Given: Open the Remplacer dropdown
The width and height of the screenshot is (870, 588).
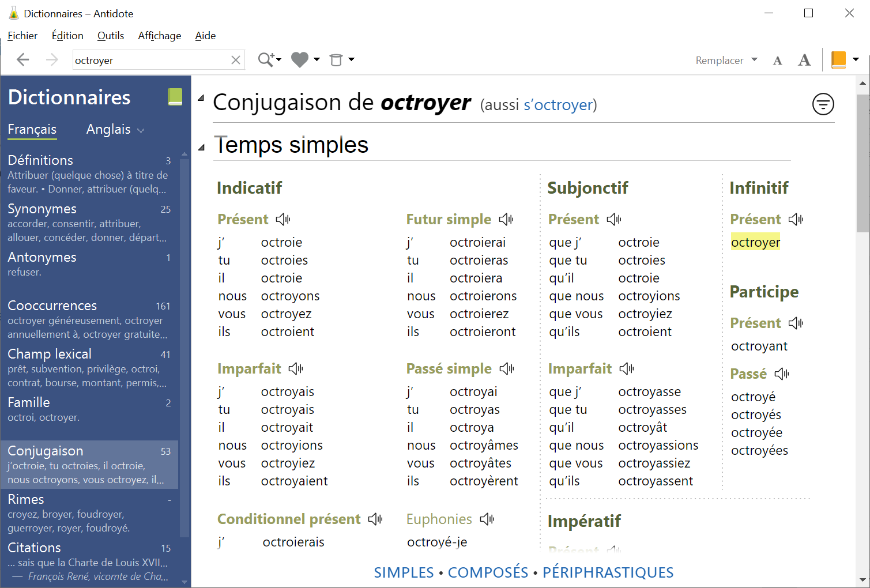Looking at the screenshot, I should point(726,61).
